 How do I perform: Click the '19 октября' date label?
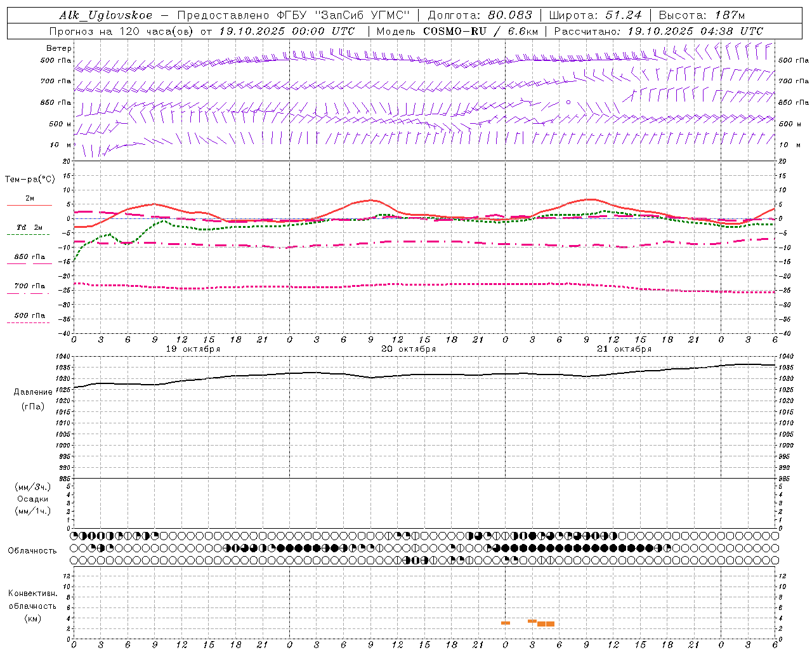pos(193,349)
